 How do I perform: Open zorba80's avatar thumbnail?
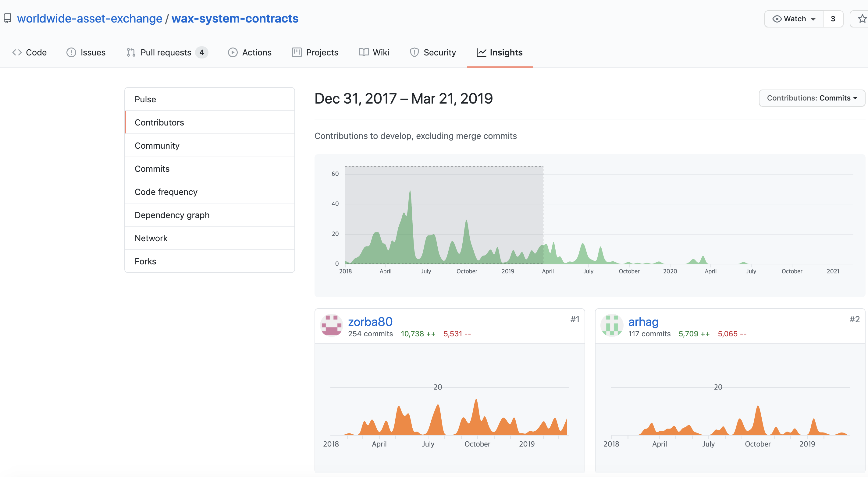(332, 325)
